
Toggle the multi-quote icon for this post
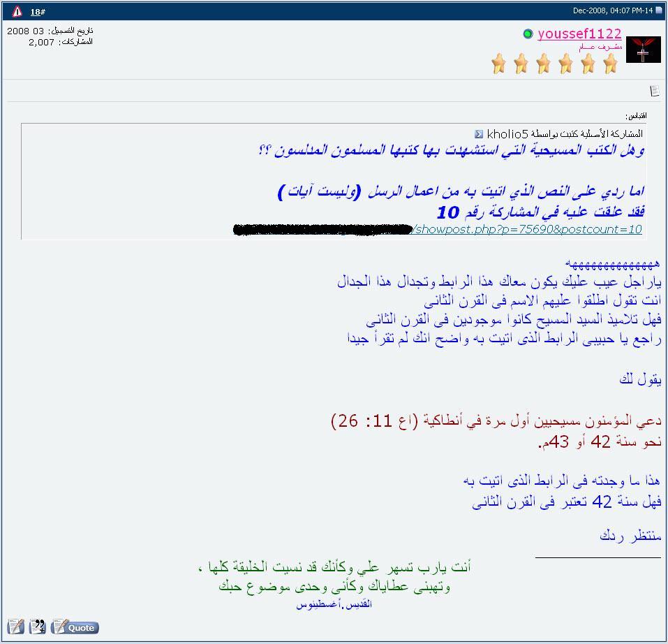pyautogui.click(x=37, y=627)
